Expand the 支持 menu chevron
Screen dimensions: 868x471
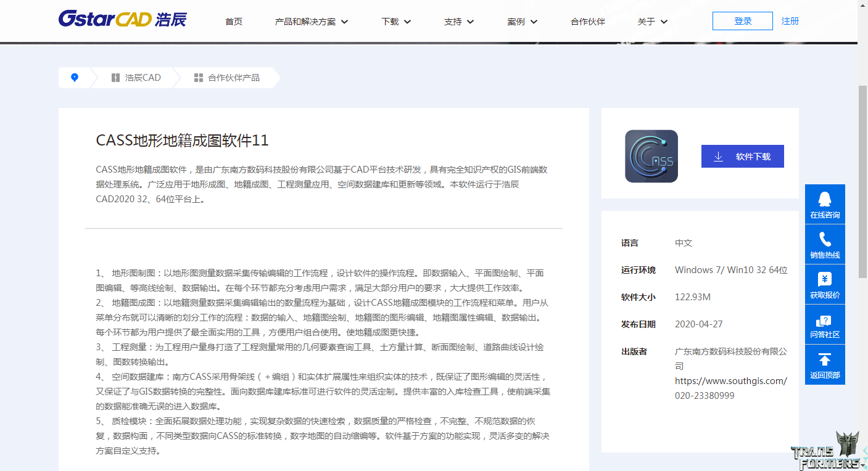click(x=470, y=22)
